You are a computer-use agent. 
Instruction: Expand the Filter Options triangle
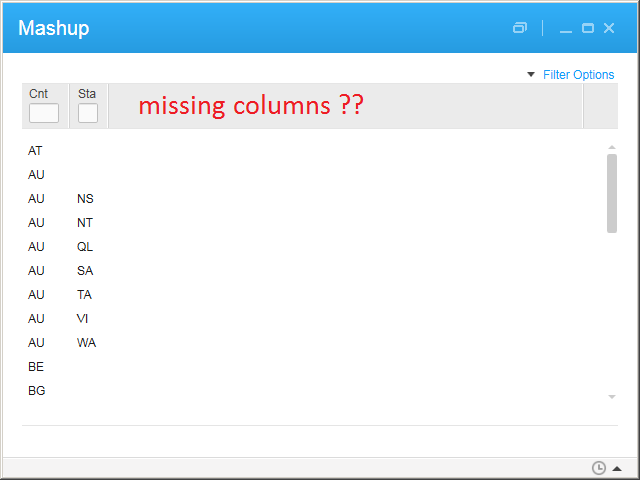tap(531, 75)
